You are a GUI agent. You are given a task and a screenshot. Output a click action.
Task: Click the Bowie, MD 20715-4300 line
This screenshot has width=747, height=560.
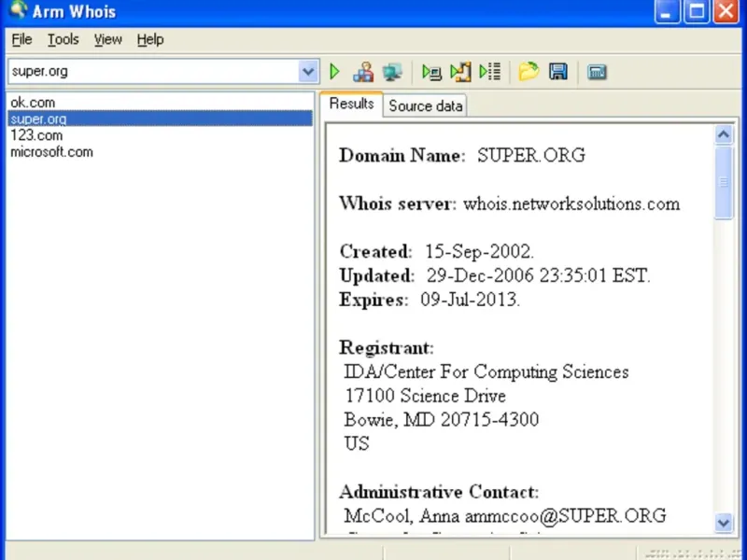click(x=441, y=419)
